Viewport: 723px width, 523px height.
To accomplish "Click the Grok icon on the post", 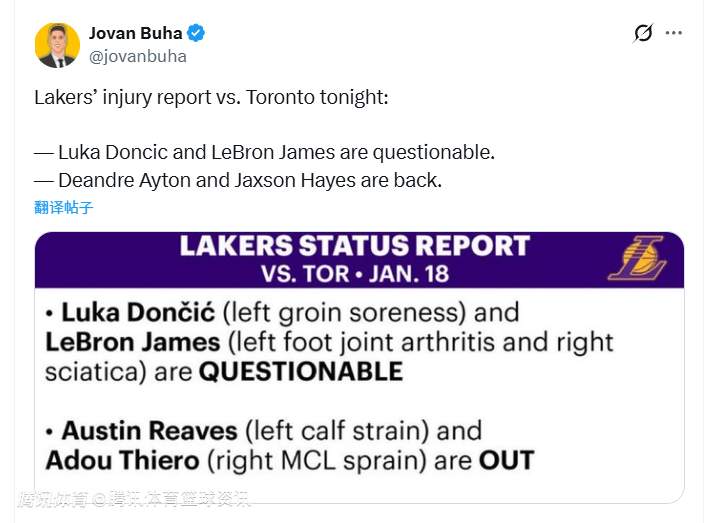I will pos(643,33).
